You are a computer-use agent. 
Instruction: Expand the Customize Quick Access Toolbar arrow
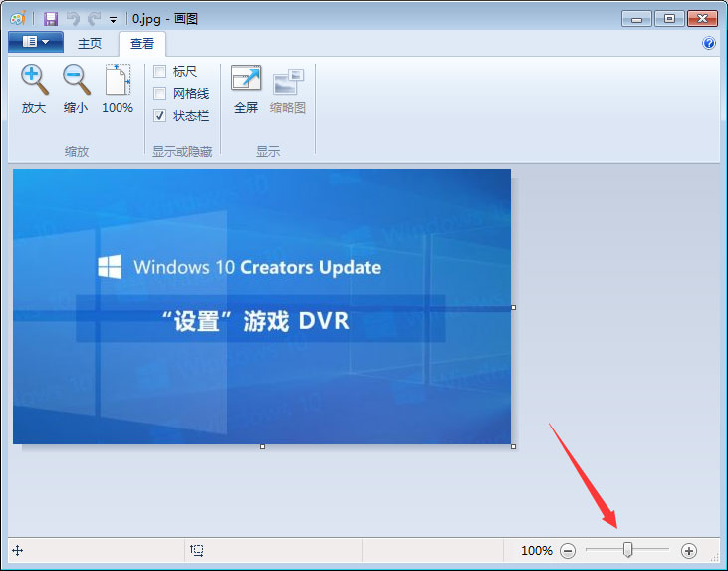point(113,19)
